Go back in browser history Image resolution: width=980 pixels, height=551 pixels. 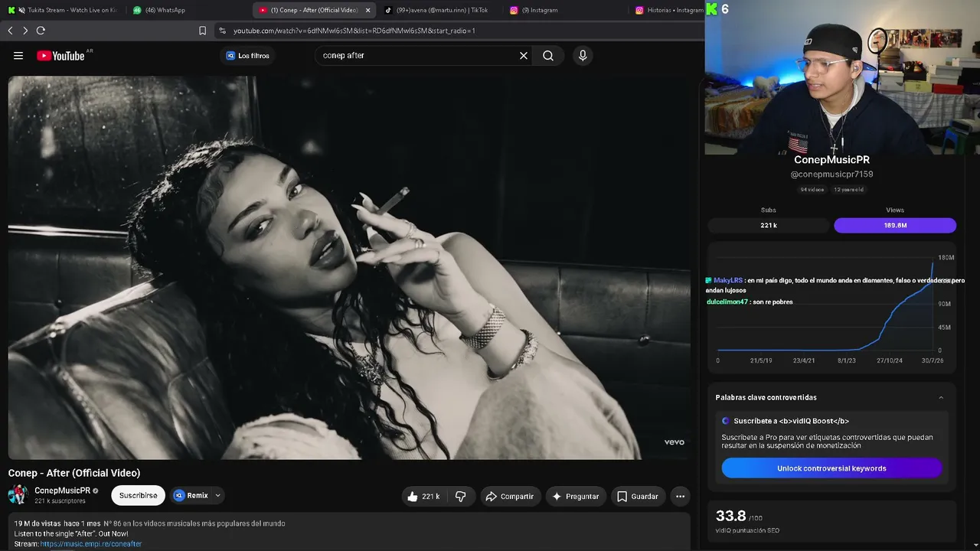click(10, 31)
